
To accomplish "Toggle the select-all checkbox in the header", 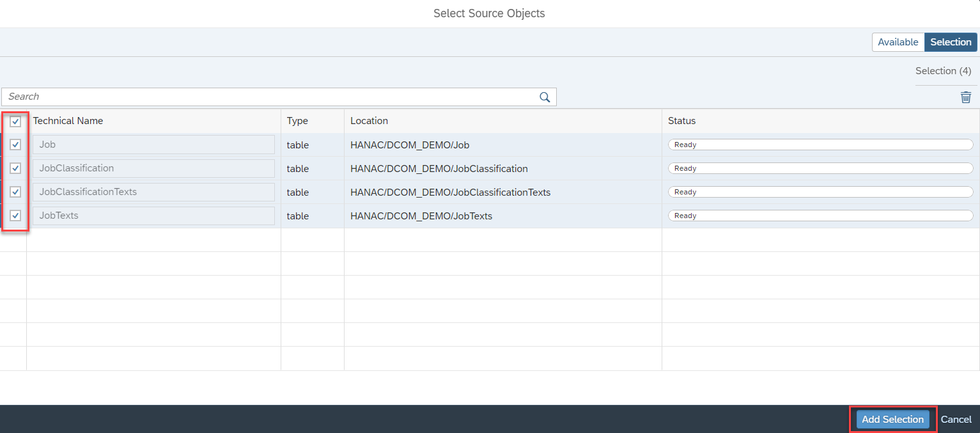I will click(x=15, y=120).
